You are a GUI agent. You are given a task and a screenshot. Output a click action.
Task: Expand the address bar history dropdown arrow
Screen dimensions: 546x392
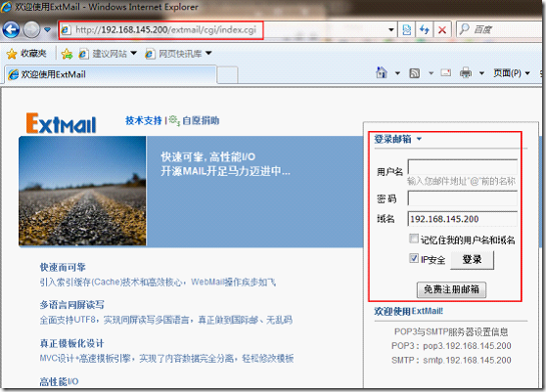[391, 30]
